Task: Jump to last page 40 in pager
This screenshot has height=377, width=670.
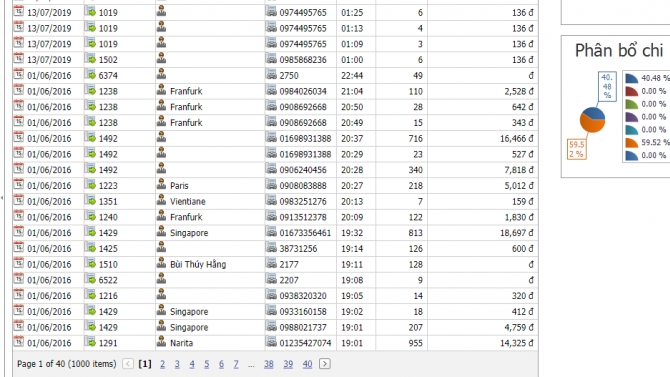Action: tap(307, 364)
